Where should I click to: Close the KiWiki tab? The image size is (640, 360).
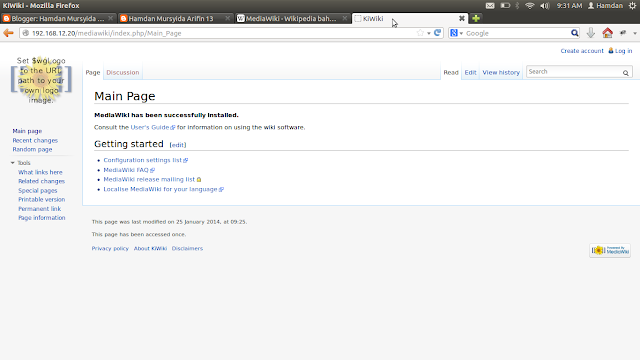click(462, 18)
